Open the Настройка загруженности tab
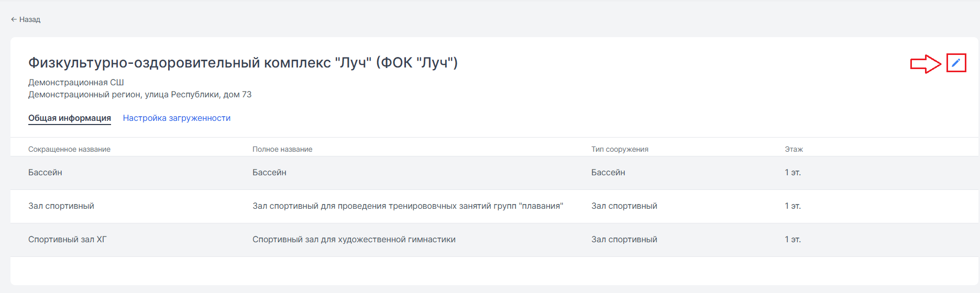This screenshot has width=980, height=293. pyautogui.click(x=177, y=118)
